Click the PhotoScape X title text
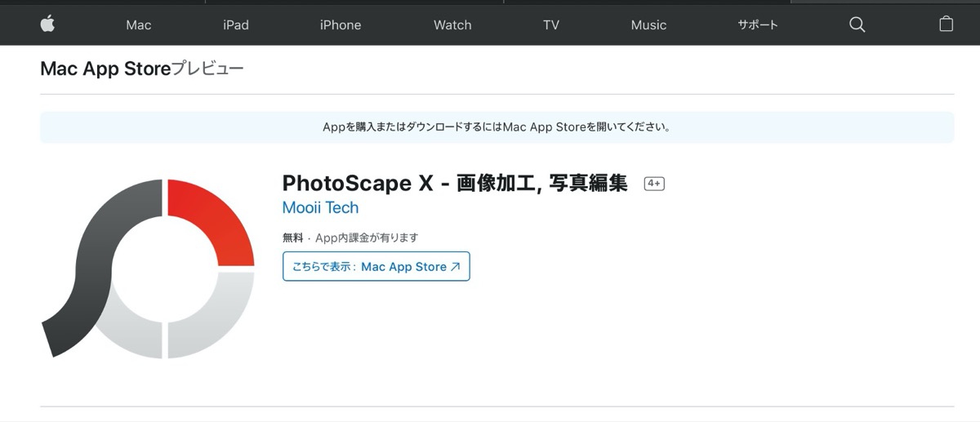 (x=455, y=183)
